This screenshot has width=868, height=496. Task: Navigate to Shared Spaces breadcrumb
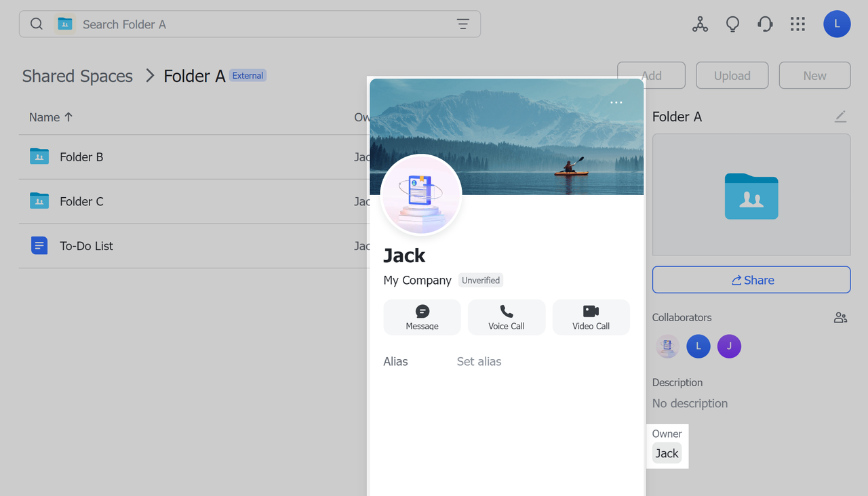click(77, 76)
